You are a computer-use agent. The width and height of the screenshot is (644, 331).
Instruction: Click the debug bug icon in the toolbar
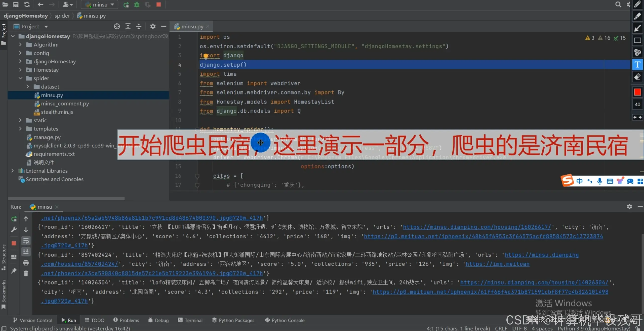coord(137,5)
